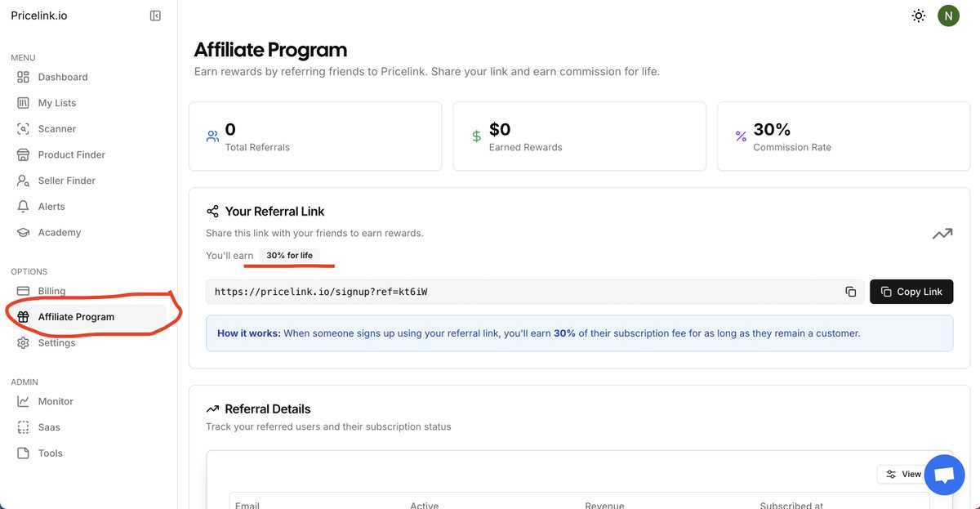The height and width of the screenshot is (509, 980).
Task: Click the Seller Finder person-search icon
Action: (x=23, y=181)
